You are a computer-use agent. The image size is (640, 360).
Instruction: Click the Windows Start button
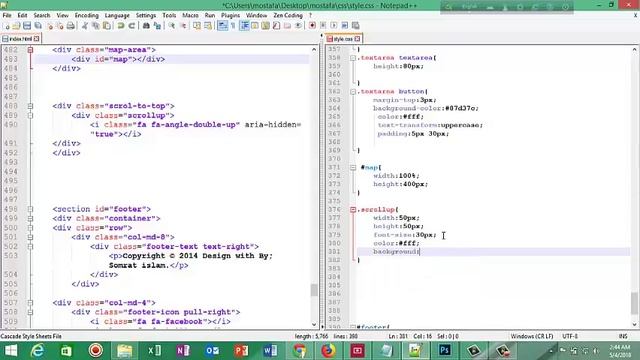(11, 350)
